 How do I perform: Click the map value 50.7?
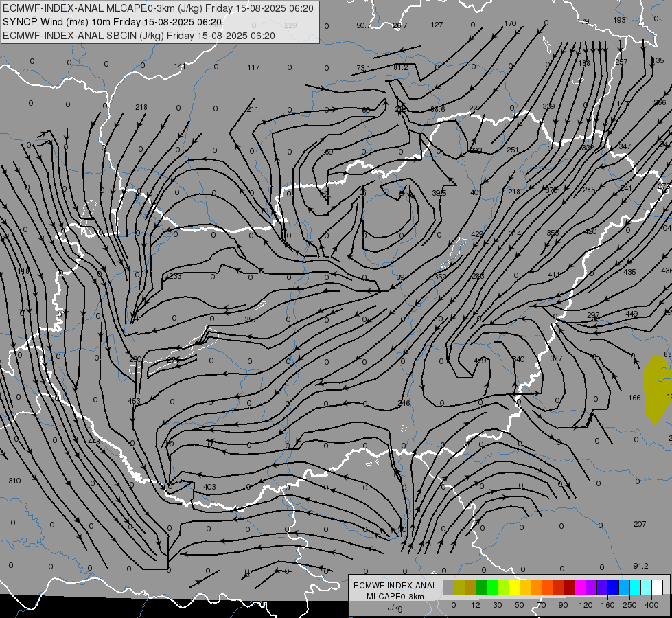pyautogui.click(x=363, y=25)
